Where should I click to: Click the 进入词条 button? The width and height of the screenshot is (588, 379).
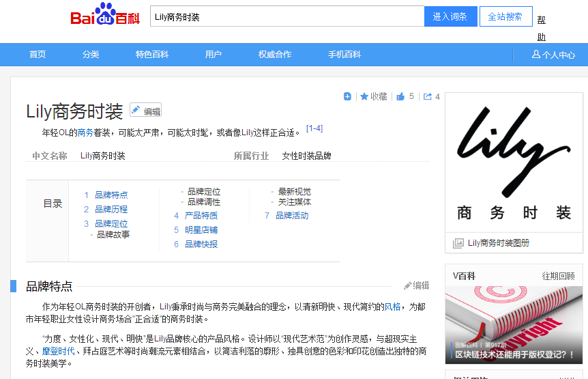pyautogui.click(x=450, y=16)
